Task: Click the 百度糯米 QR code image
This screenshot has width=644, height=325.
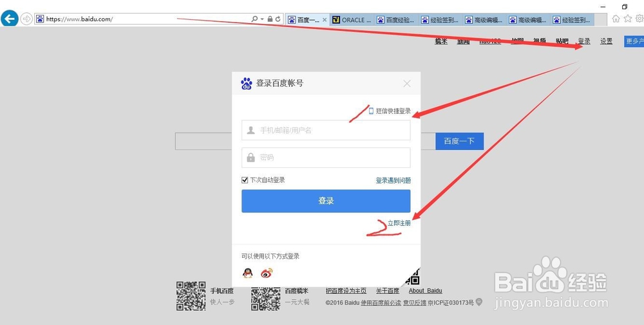Action: click(x=266, y=299)
